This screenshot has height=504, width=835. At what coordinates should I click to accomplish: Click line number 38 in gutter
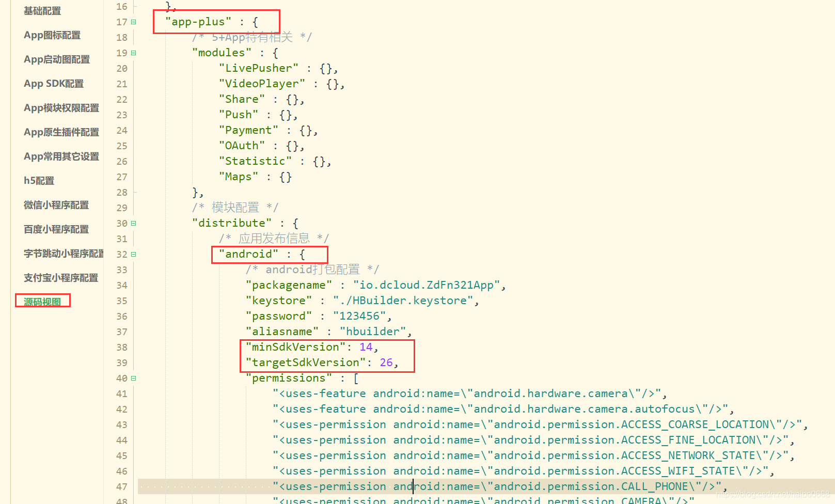122,348
